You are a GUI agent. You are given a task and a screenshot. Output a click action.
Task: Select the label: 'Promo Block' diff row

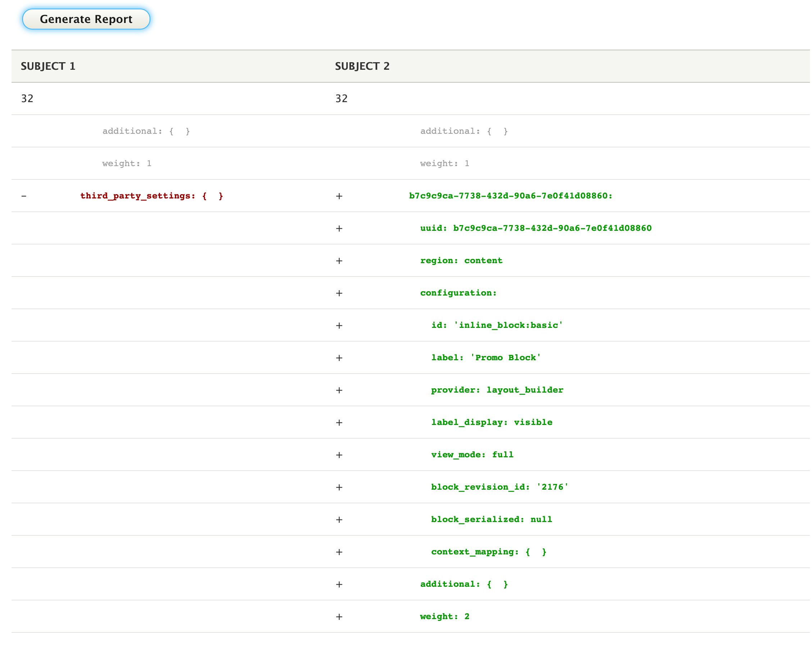pyautogui.click(x=486, y=357)
